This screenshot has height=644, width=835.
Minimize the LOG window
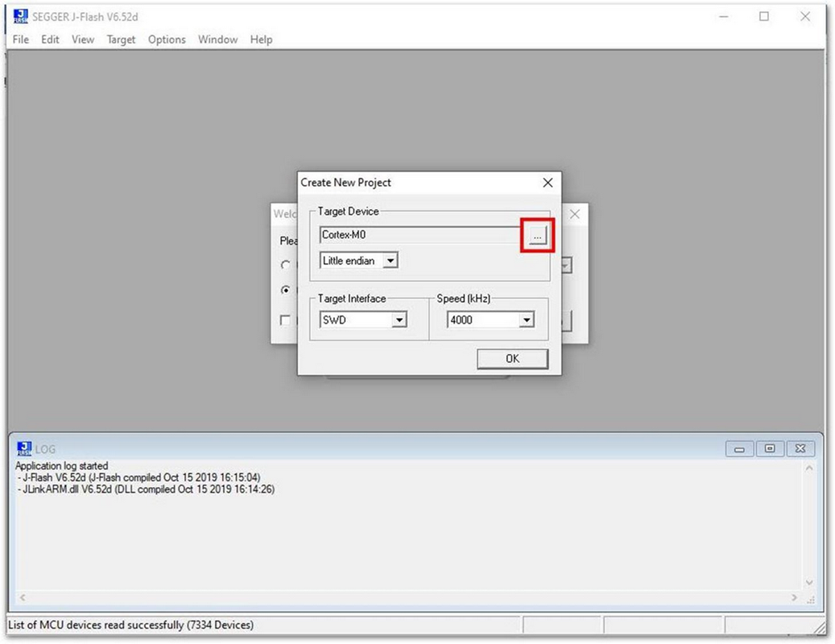pos(739,448)
